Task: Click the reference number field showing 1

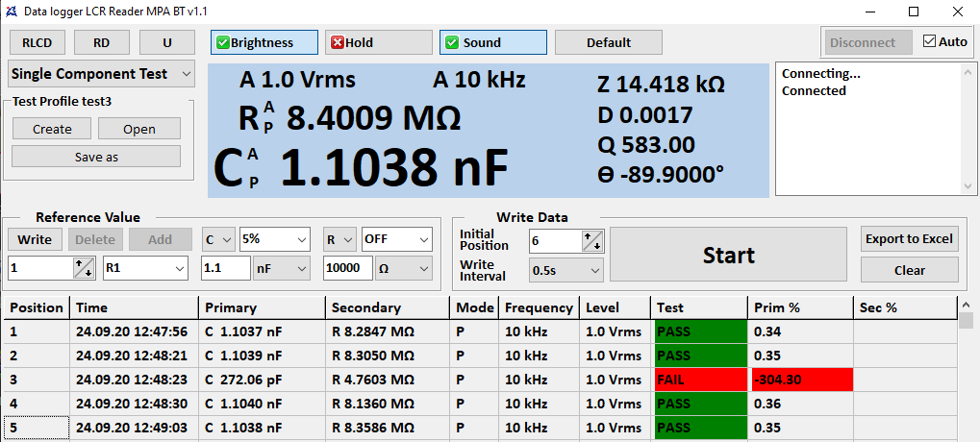Action: pyautogui.click(x=41, y=268)
